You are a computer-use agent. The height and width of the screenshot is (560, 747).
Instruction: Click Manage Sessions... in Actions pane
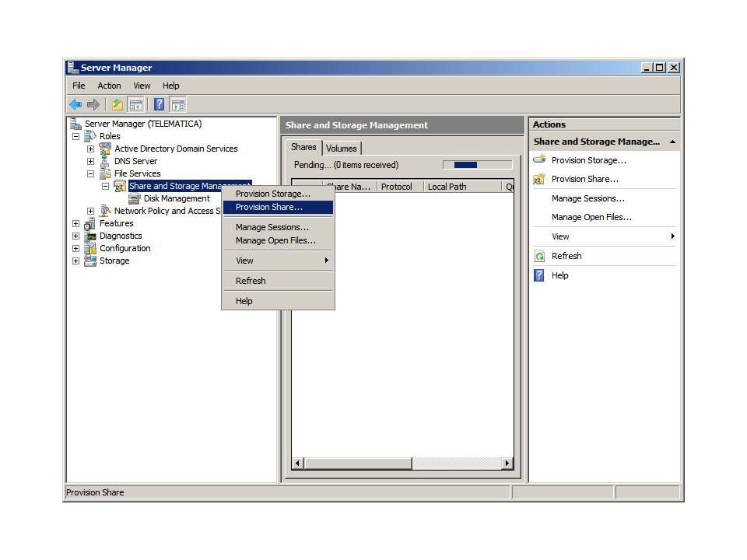pos(587,198)
